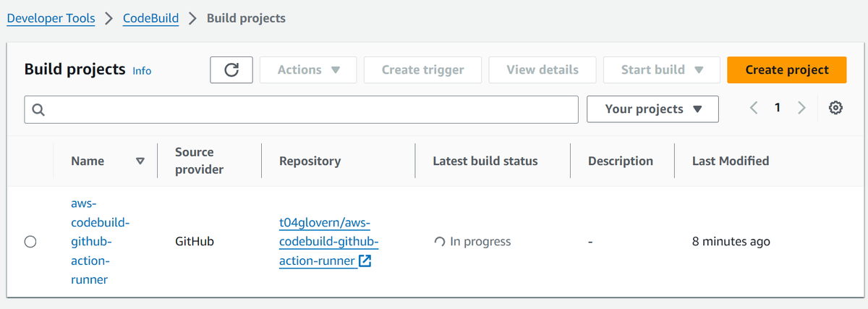Navigate to CodeBuild breadcrumb
This screenshot has height=309, width=868.
[150, 18]
